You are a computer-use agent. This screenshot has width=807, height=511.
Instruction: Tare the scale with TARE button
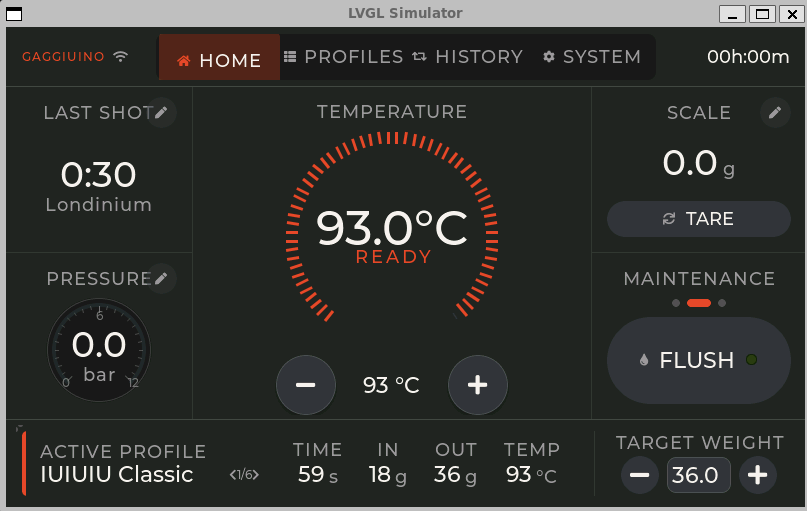click(x=698, y=219)
